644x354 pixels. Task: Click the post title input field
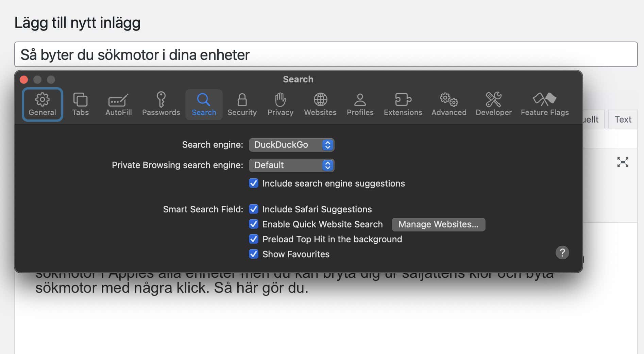326,54
